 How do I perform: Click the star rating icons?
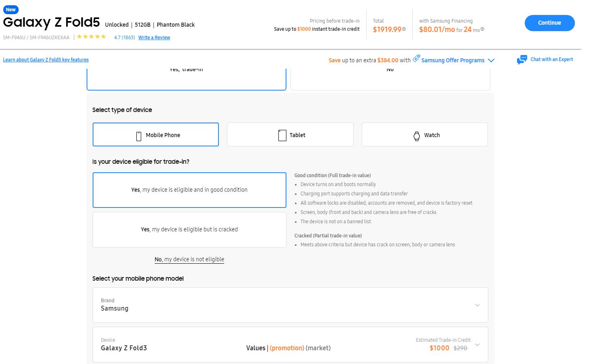click(x=91, y=37)
